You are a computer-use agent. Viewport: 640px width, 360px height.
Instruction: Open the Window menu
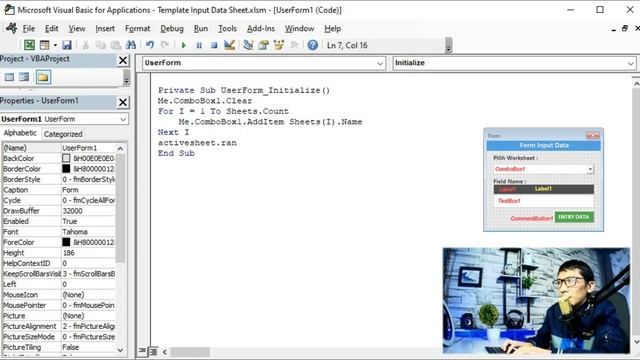click(300, 29)
